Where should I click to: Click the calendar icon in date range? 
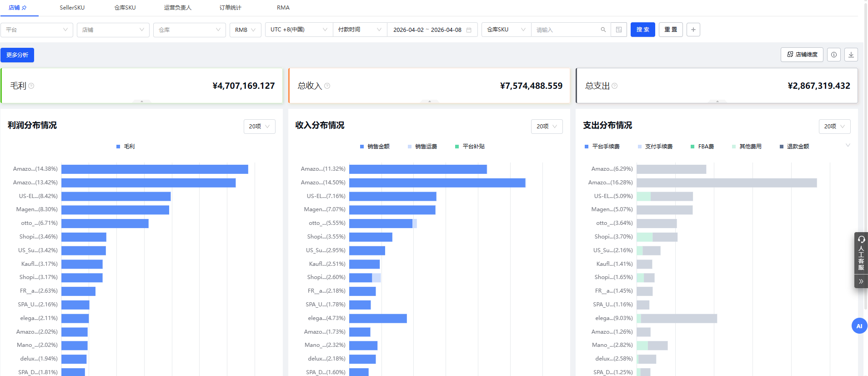tap(469, 30)
